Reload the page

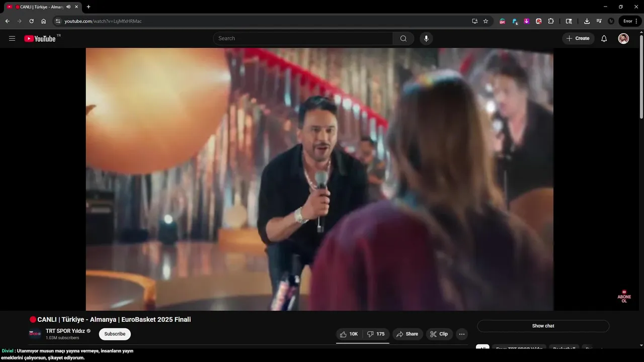31,21
